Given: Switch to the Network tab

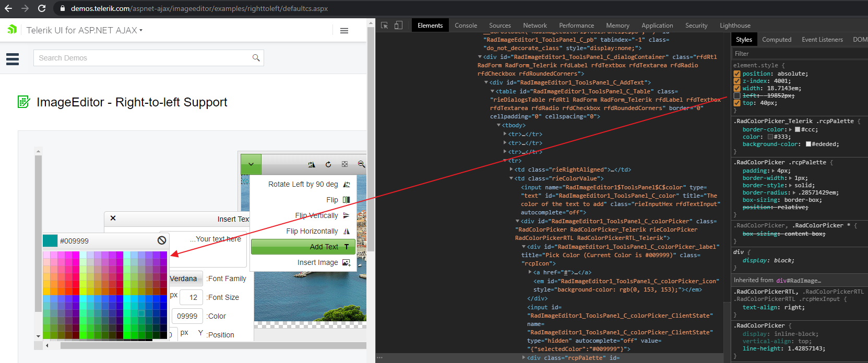Looking at the screenshot, I should point(535,25).
